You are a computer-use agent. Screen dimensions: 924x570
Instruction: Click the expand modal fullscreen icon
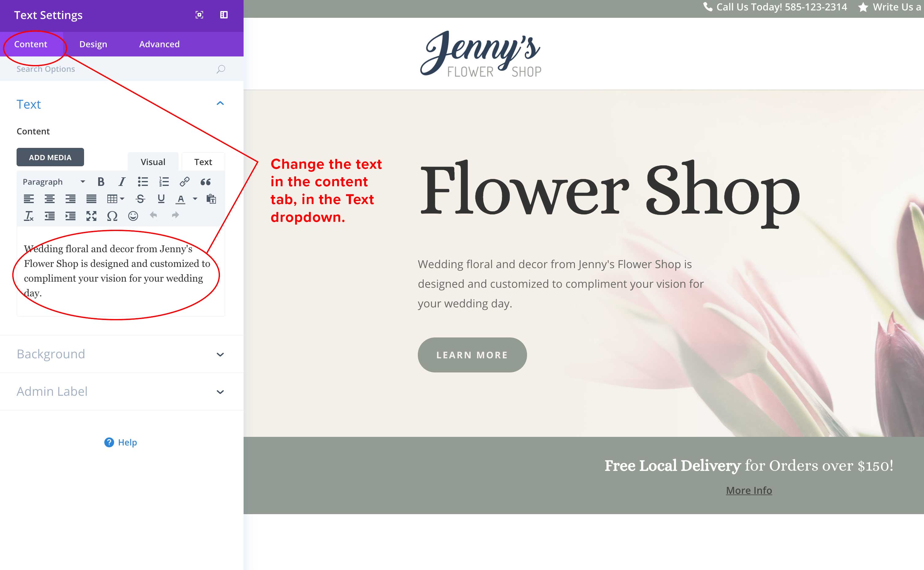click(199, 15)
